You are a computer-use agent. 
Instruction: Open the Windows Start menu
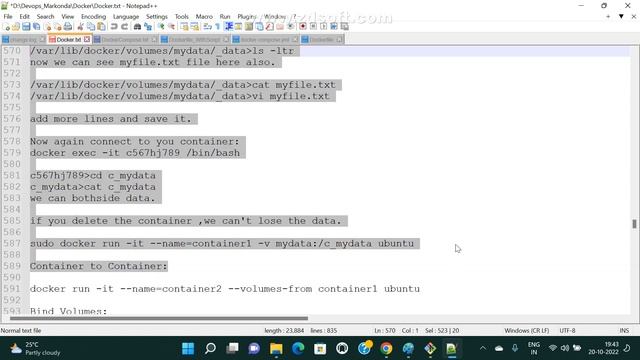pyautogui.click(x=188, y=349)
